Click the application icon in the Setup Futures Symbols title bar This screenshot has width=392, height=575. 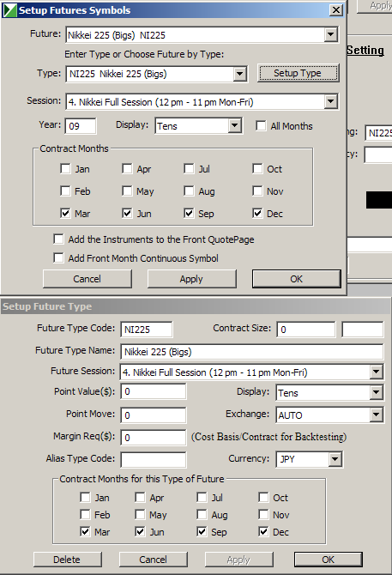[9, 10]
